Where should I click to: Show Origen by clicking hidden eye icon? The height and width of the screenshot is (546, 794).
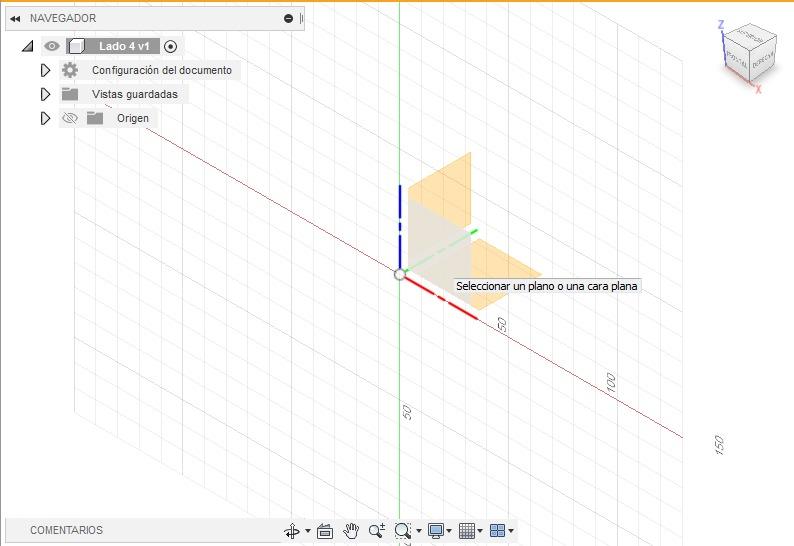coord(70,118)
